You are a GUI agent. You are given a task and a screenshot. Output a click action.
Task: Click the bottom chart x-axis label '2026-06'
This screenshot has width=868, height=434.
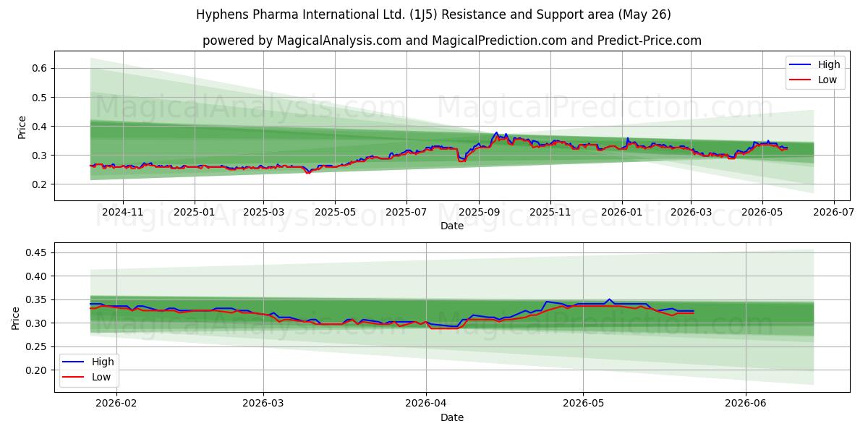(x=746, y=404)
